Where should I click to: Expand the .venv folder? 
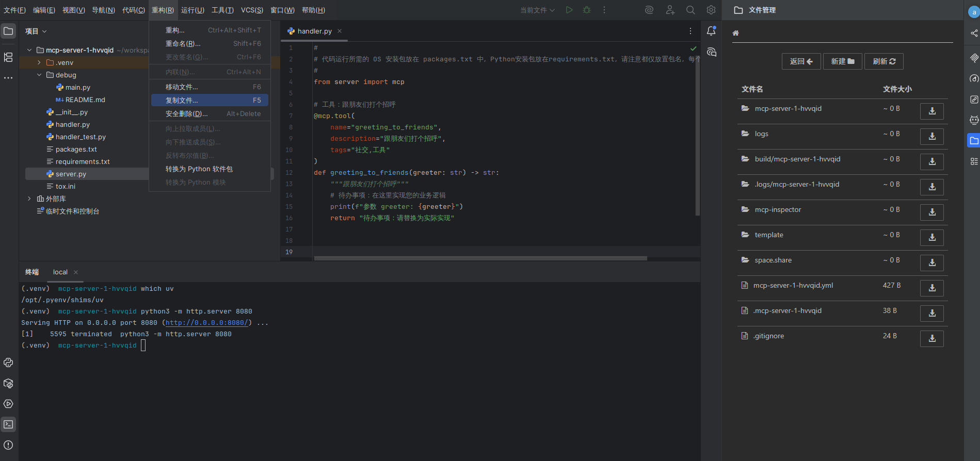tap(39, 62)
